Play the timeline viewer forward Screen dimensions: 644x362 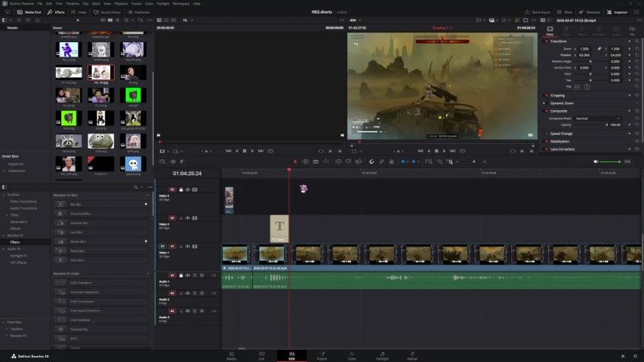[445, 151]
